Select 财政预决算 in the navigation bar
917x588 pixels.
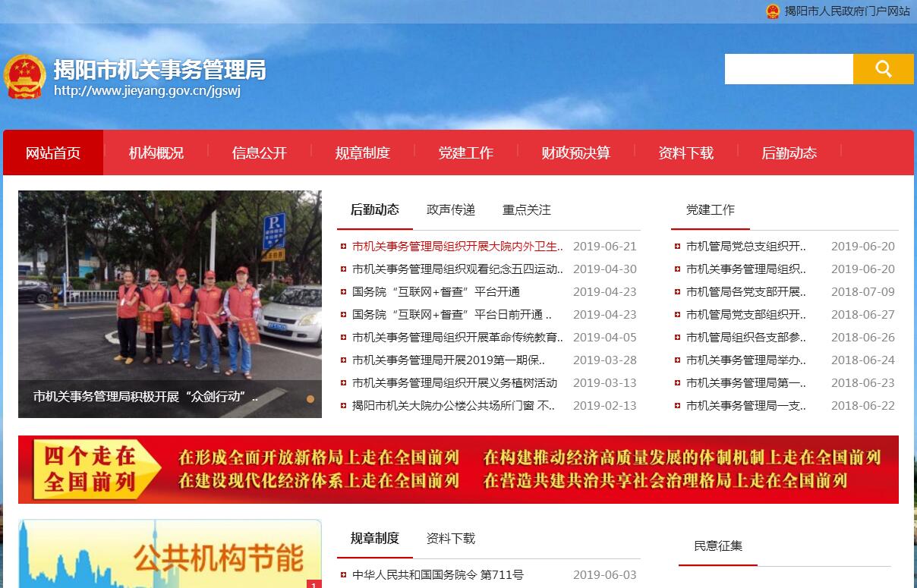click(x=575, y=153)
